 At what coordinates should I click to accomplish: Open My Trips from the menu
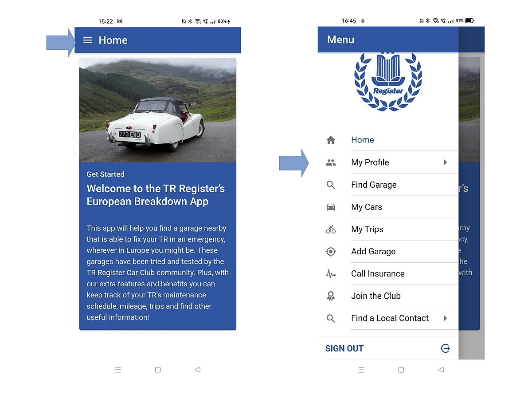tap(367, 229)
